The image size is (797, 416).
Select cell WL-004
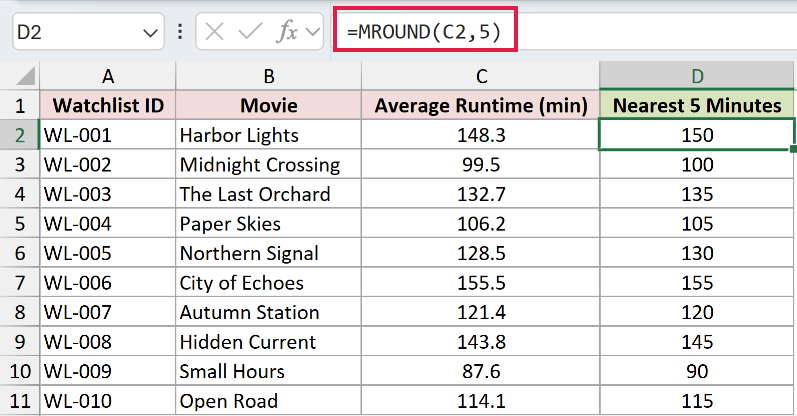[x=108, y=223]
